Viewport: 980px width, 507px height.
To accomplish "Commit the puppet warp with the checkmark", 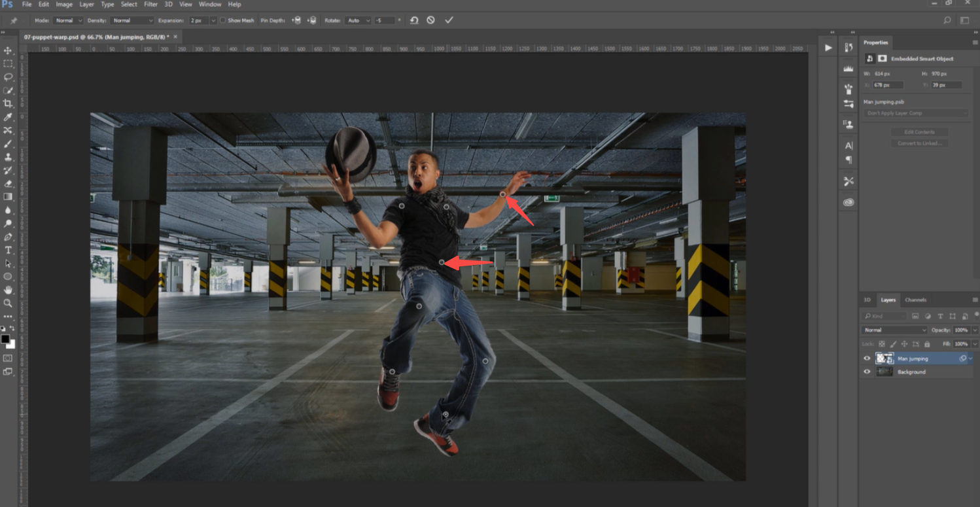I will [449, 20].
